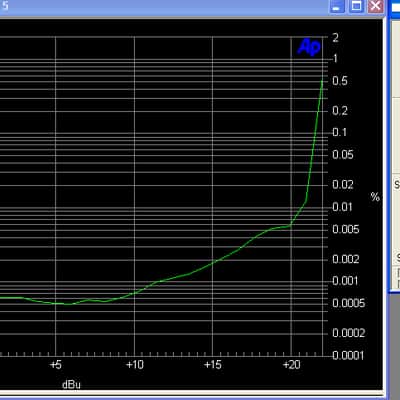Screen dimensions: 400x400
Task: Click the +15 axis label
Action: coord(213,365)
